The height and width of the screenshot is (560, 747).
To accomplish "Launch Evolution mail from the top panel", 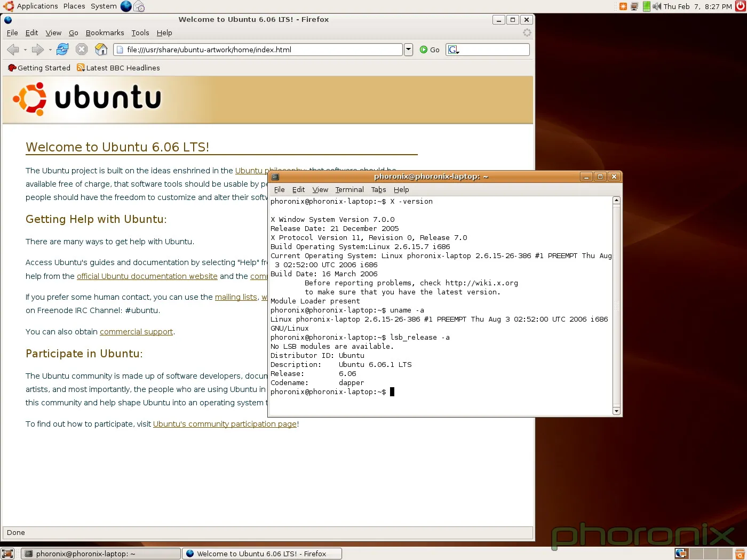I will pos(139,6).
